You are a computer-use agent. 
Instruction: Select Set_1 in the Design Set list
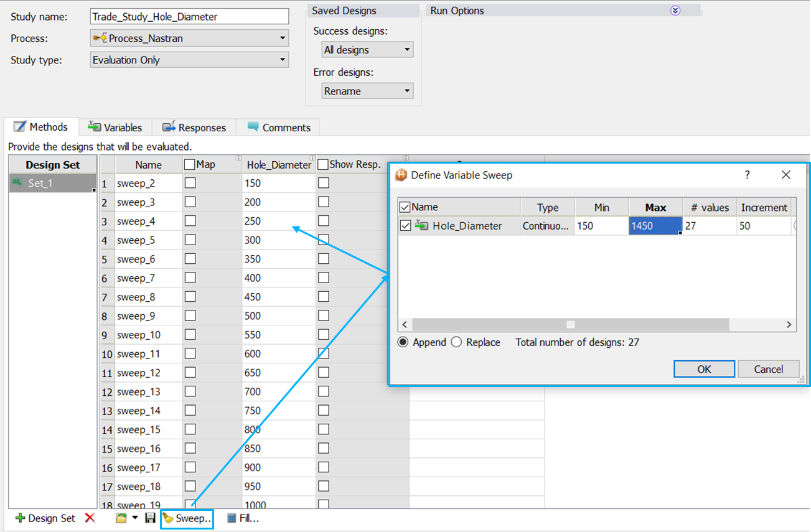point(53,184)
